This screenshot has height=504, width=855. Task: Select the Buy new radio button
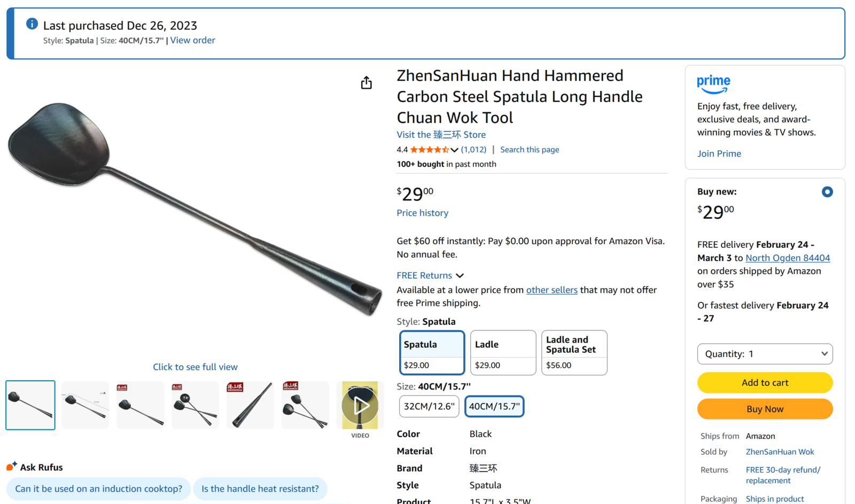(827, 192)
